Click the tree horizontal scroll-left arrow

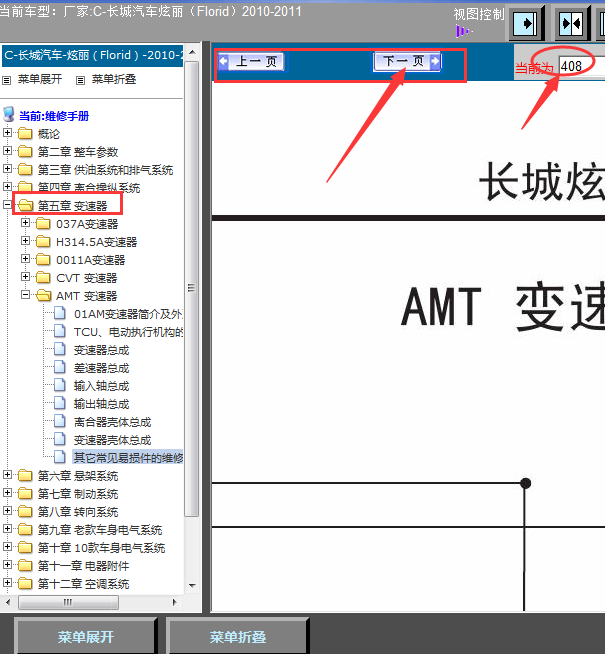pos(8,602)
